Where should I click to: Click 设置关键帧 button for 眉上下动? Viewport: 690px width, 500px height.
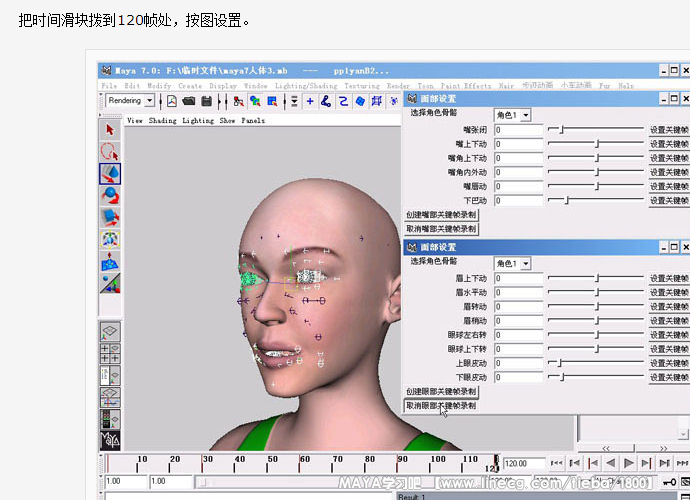tap(669, 278)
